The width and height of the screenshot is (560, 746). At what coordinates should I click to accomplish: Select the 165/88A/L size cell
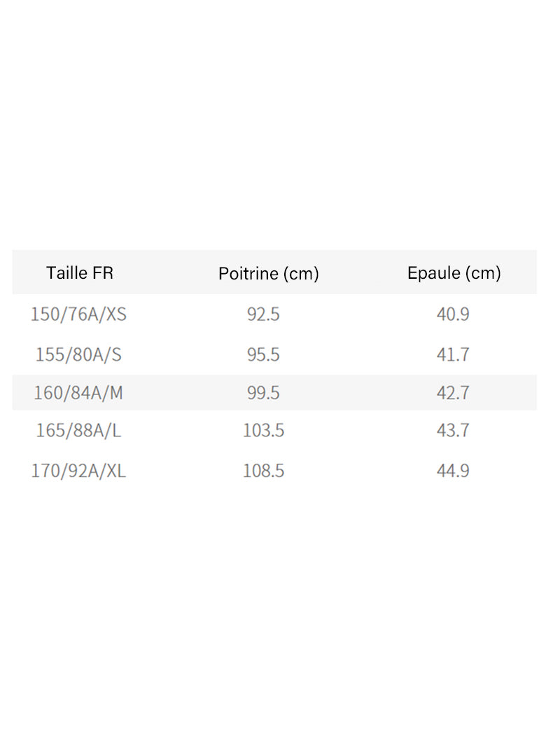pos(78,430)
